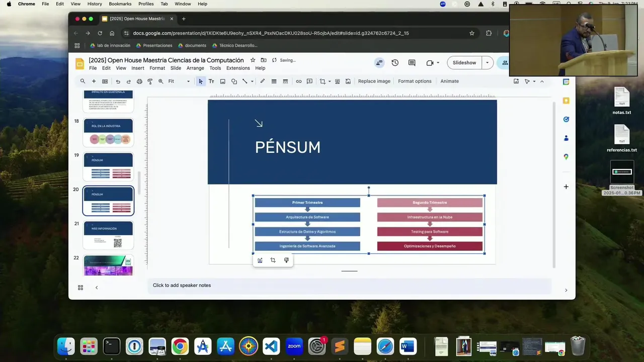Image resolution: width=644 pixels, height=362 pixels.
Task: Open Visual Studio Code from the dock
Action: tap(271, 346)
